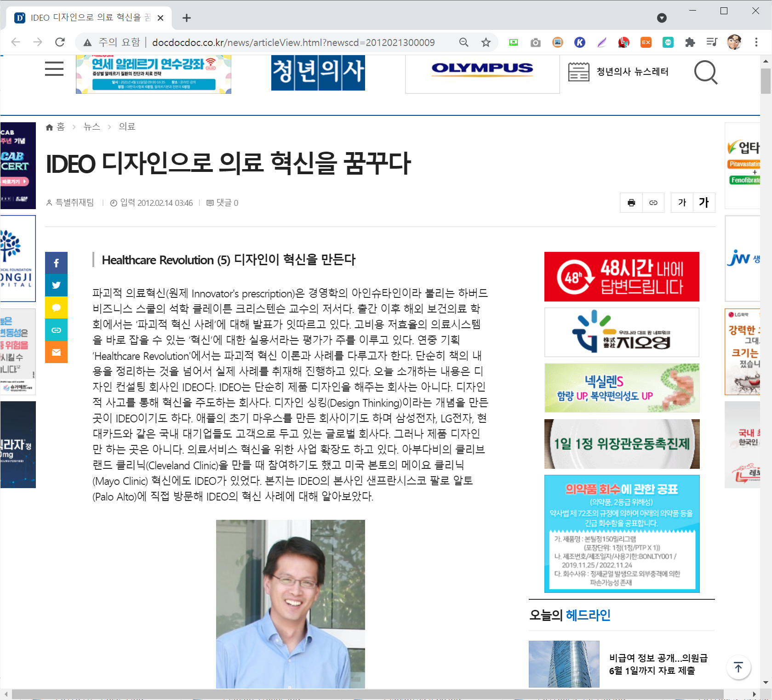Share article on Facebook

[x=56, y=263]
